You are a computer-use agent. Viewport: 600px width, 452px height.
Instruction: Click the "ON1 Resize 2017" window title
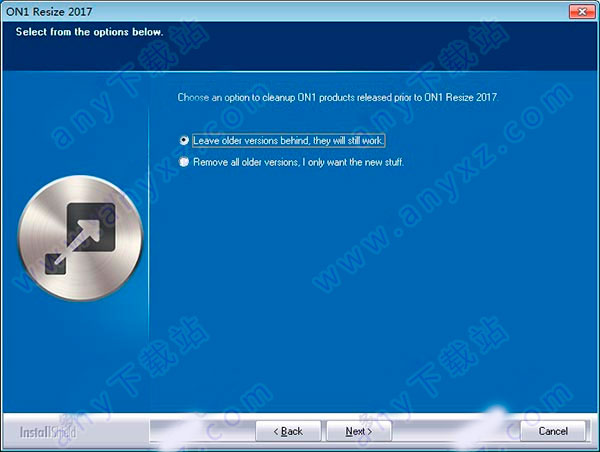click(49, 12)
